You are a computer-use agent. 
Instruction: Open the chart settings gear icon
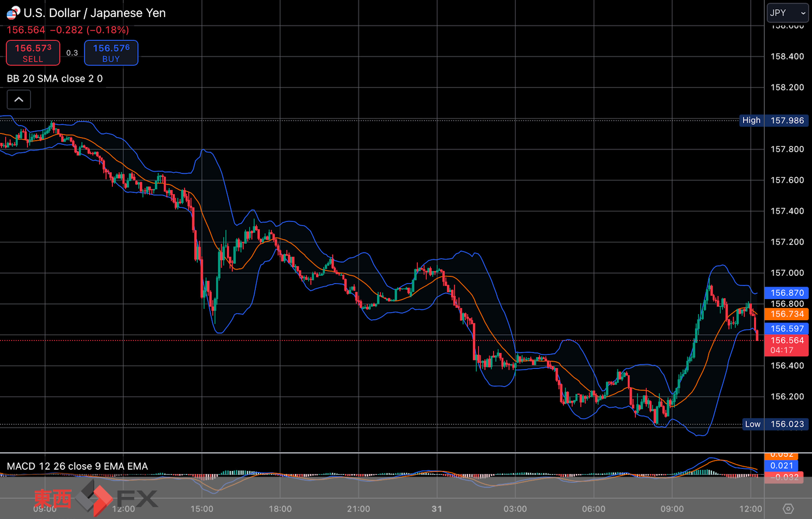click(788, 509)
